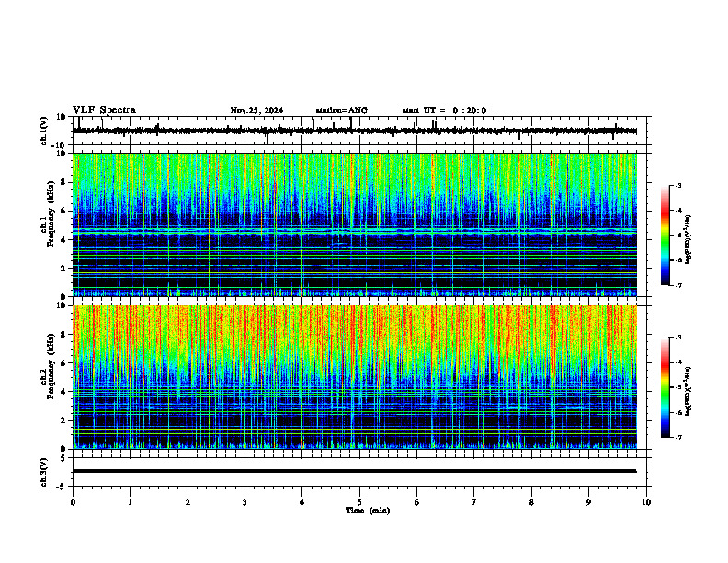Select the "start UT = 0 : 20: 0" text
Viewport: 728px width, 563px height.
click(x=444, y=110)
